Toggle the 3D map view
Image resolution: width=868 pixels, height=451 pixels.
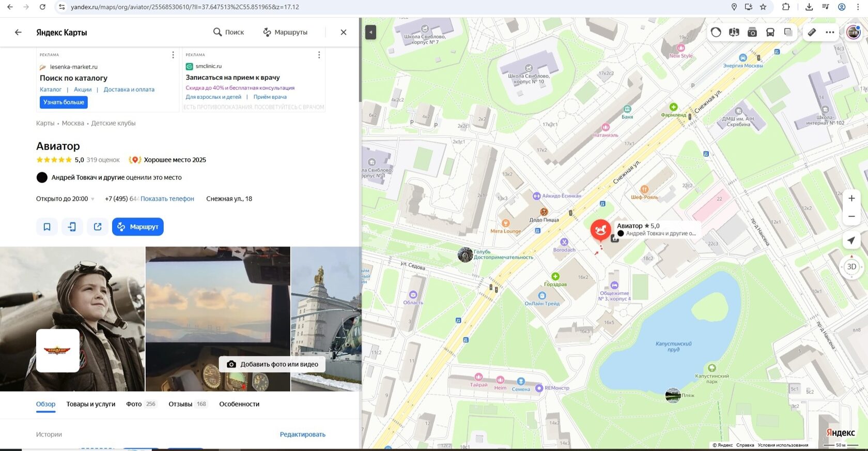click(852, 267)
